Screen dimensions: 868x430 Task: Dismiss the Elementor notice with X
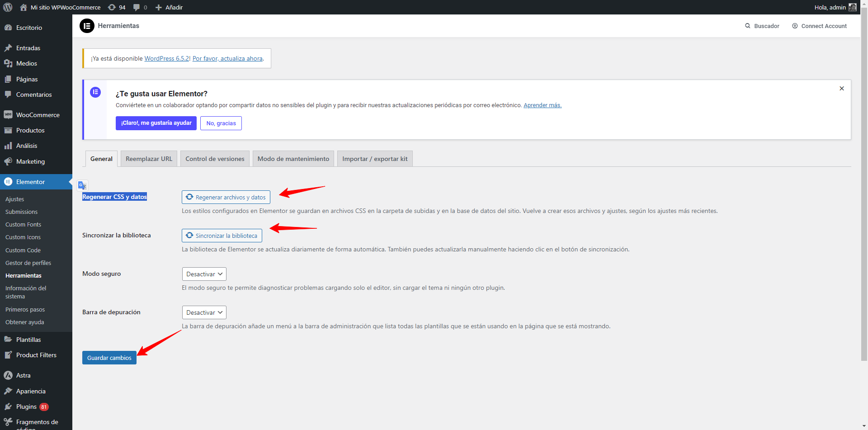click(x=842, y=89)
